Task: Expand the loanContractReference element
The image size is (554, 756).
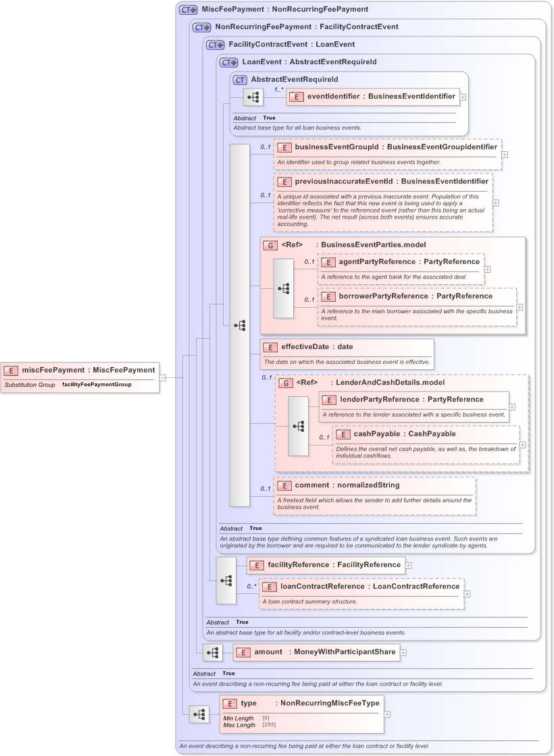Action: [467, 594]
